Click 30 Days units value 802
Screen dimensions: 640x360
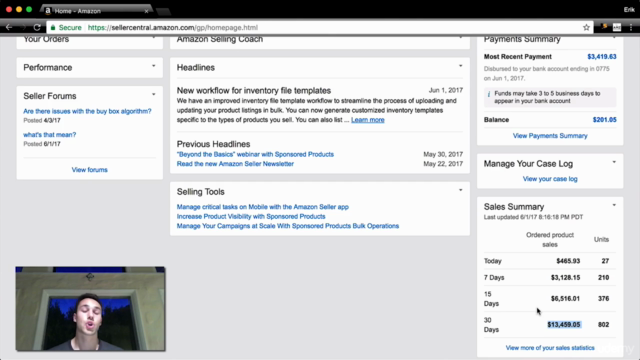coord(603,324)
